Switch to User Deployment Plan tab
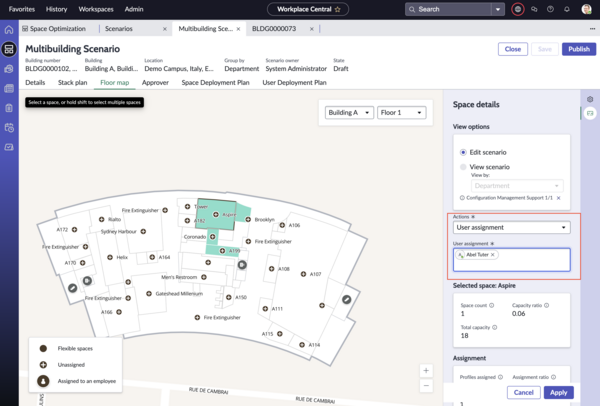Screen dimensions: 600x406 tap(294, 82)
